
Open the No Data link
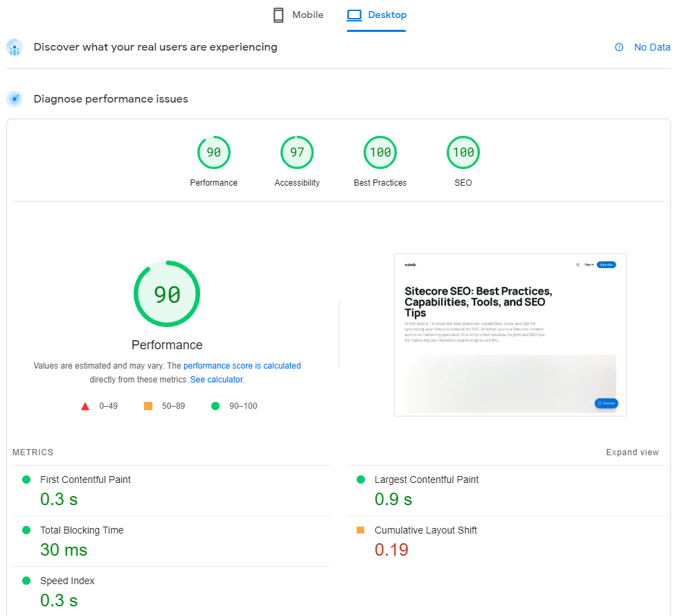pos(652,48)
